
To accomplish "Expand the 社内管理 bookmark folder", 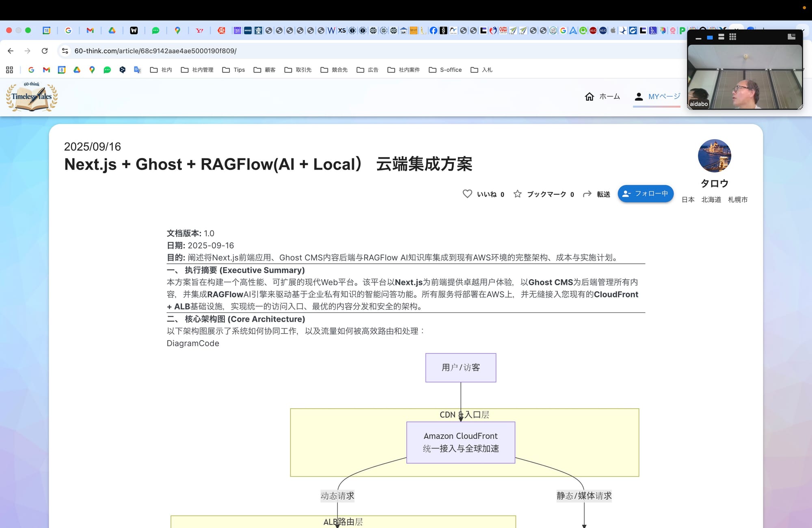I will 197,70.
